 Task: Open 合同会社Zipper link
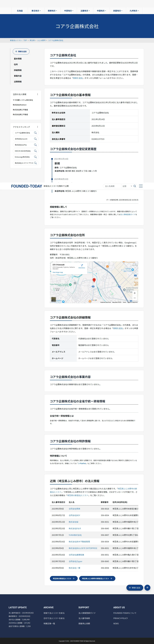pyautogui.click(x=75, y=561)
